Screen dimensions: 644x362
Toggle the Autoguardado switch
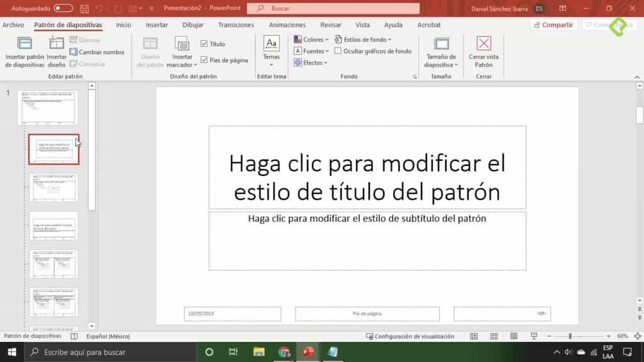pos(64,8)
